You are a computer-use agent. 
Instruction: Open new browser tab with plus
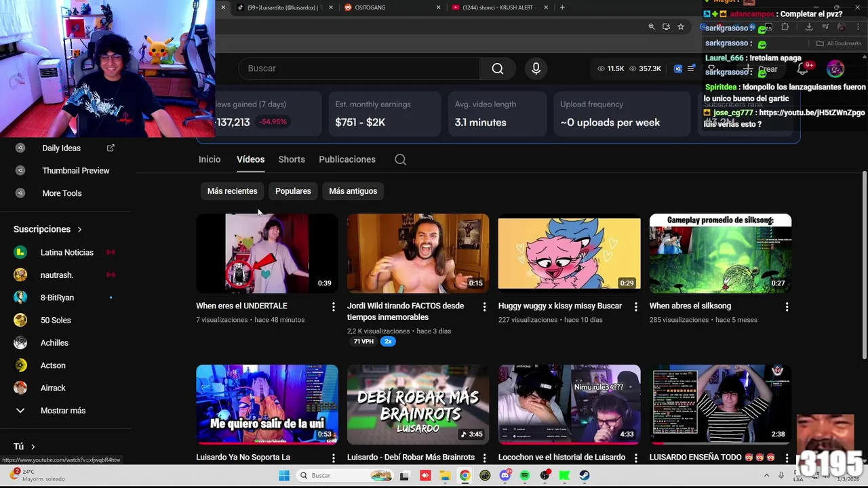562,7
